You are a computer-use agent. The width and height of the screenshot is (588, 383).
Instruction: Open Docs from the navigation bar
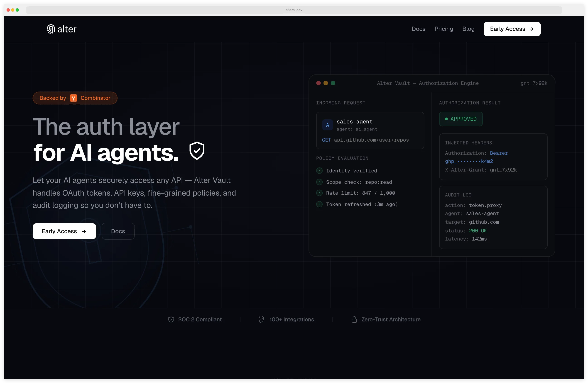418,29
